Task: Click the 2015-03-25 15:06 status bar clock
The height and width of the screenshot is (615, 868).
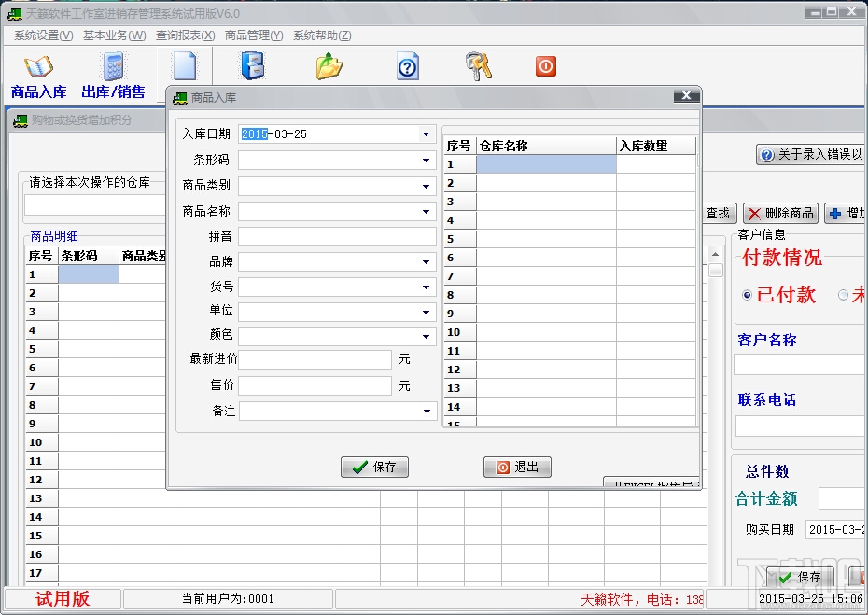Action: coord(810,598)
